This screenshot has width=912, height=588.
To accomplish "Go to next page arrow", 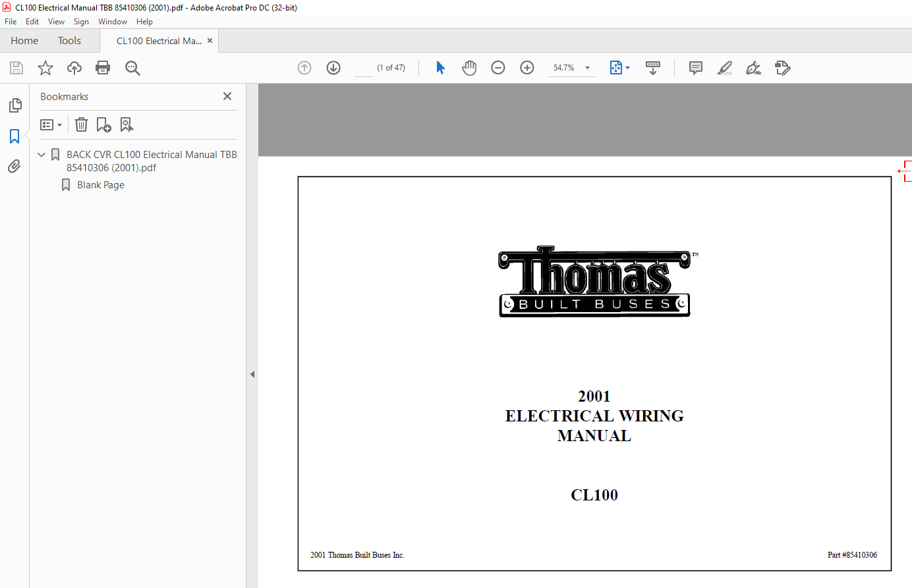I will [333, 68].
